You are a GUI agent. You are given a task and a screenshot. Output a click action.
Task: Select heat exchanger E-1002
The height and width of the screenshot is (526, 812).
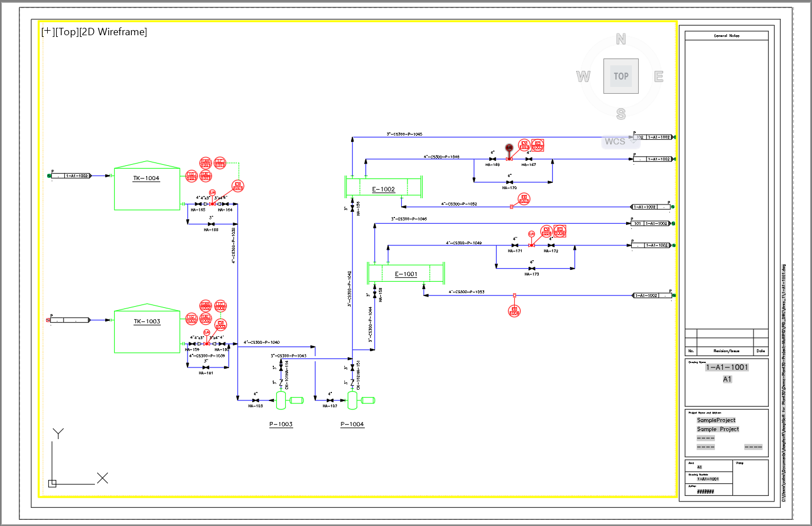pyautogui.click(x=384, y=187)
